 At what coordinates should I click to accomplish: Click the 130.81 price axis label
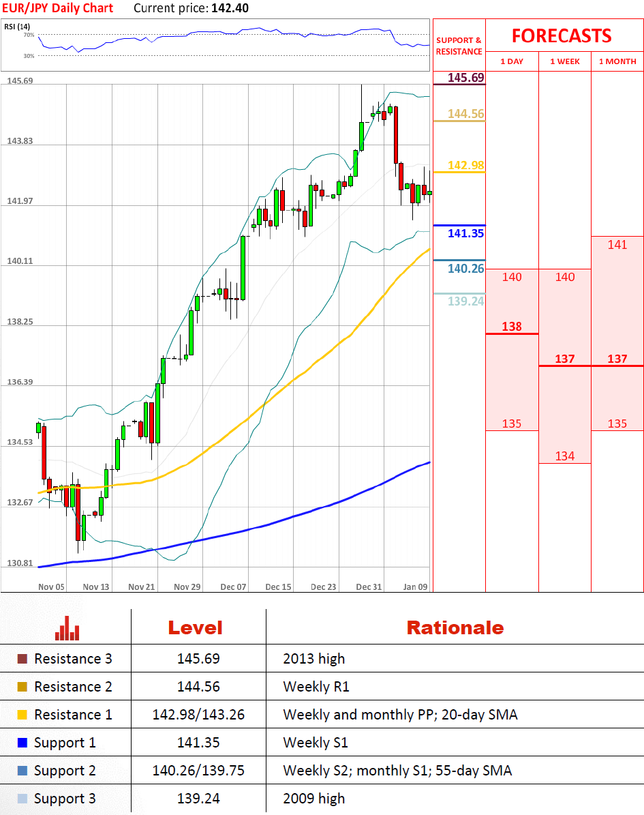pyautogui.click(x=20, y=563)
